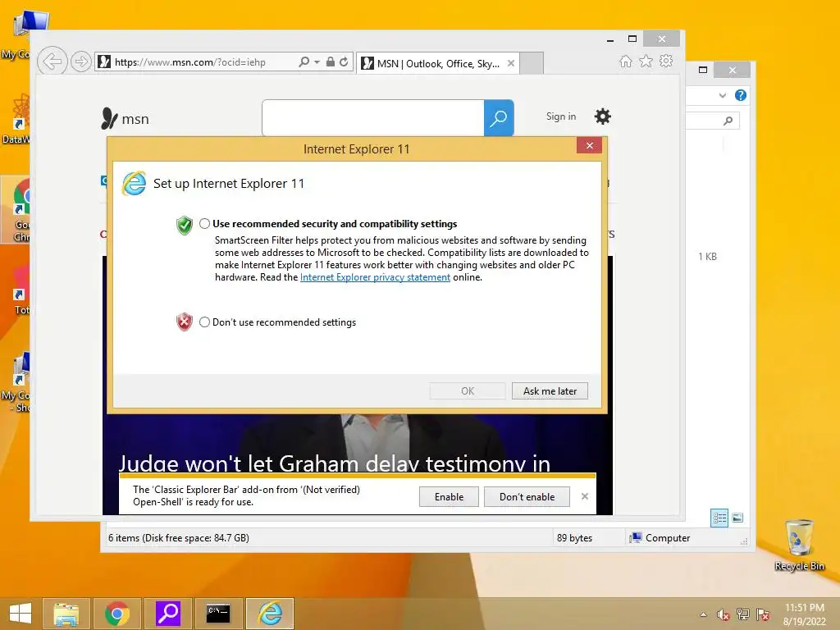The height and width of the screenshot is (630, 840).
Task: Expand the ribbon chevron in Explorer window
Action: 723,95
